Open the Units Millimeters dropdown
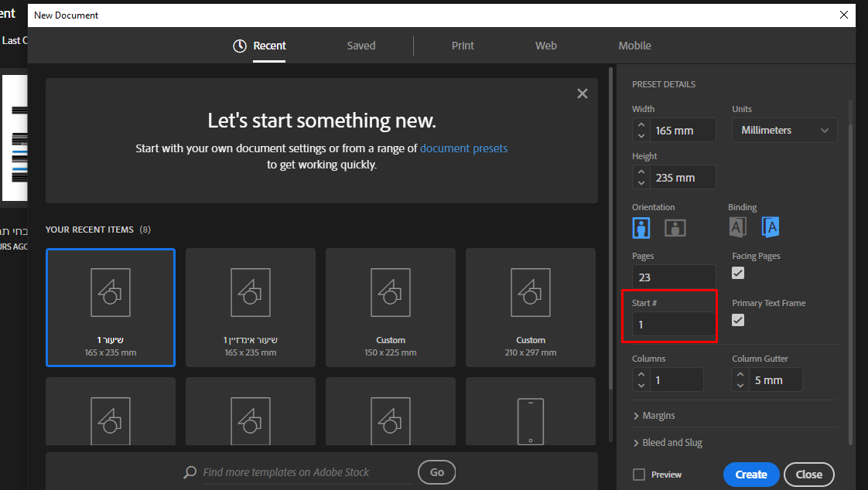The width and height of the screenshot is (868, 490). (x=784, y=131)
